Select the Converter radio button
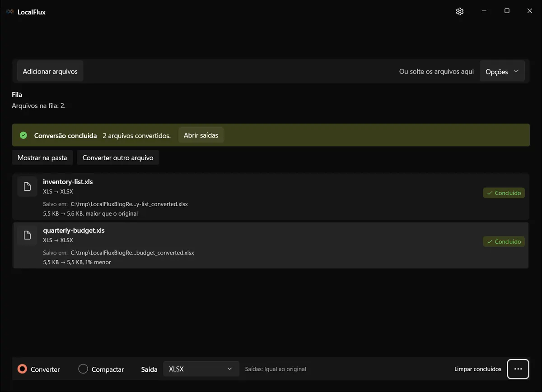542x392 pixels. [x=22, y=369]
